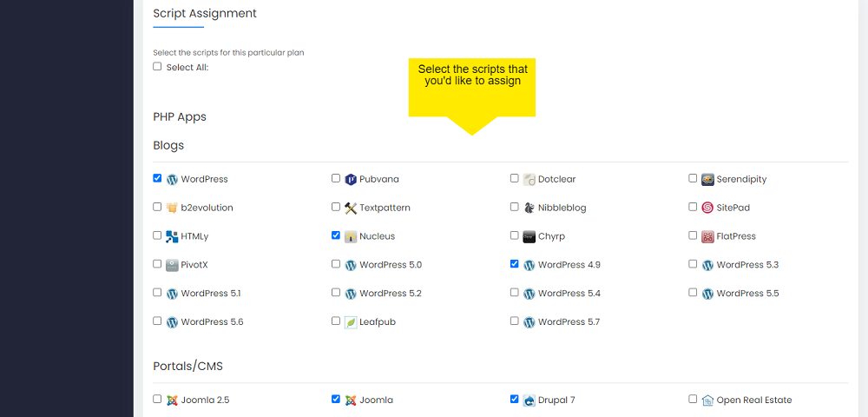Click the SitePad spiral icon
868x417 pixels.
(707, 208)
